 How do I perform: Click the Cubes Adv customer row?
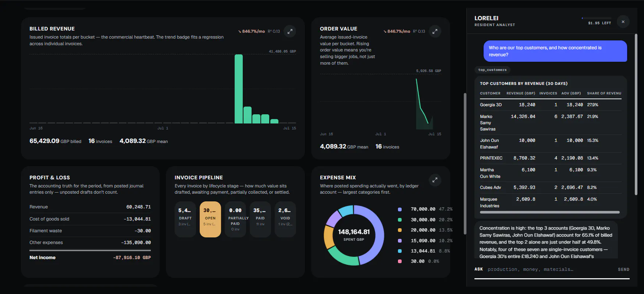tap(551, 187)
